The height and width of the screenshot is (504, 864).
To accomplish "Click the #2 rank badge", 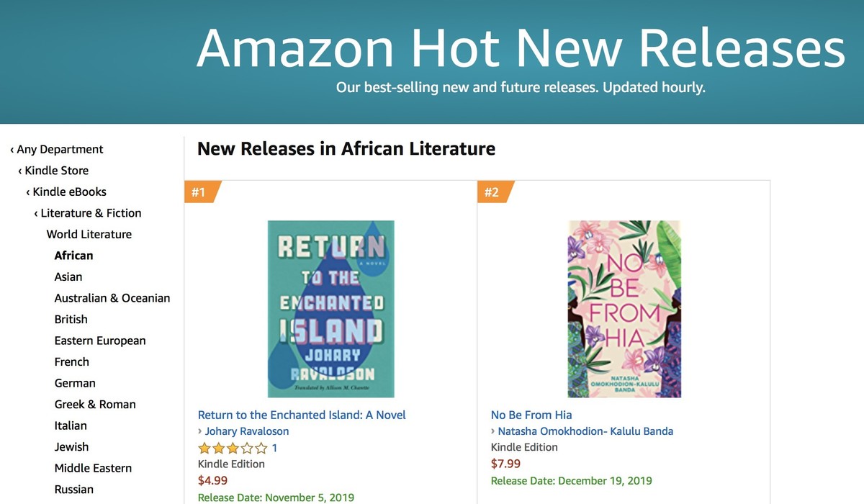I will tap(492, 192).
